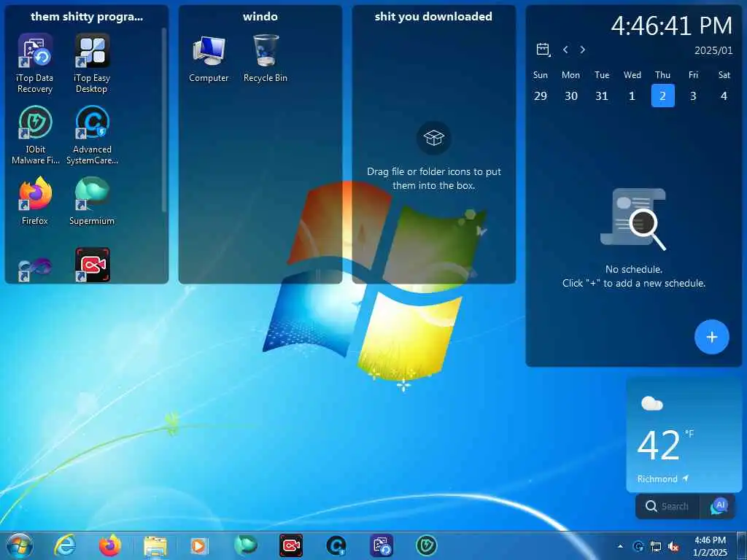Open Advanced SystemCare from taskbar
747x560 pixels.
[336, 545]
